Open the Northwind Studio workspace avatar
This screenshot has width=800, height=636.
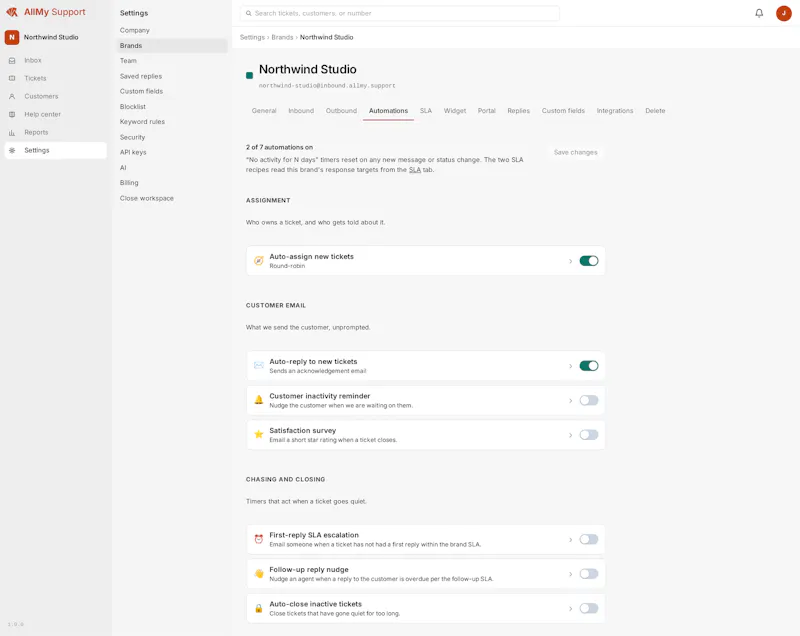[12, 37]
